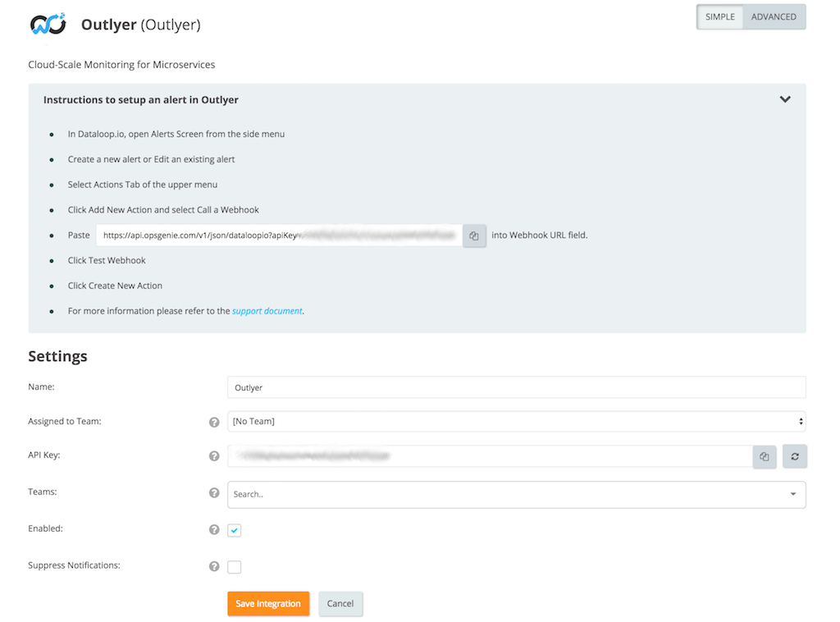840x622 pixels.
Task: Click the 'Suppress Notifications:' label
Action: (x=74, y=565)
